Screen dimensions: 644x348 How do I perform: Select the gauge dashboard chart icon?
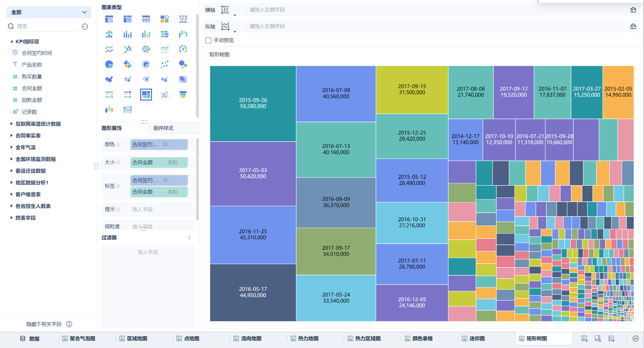tap(183, 49)
